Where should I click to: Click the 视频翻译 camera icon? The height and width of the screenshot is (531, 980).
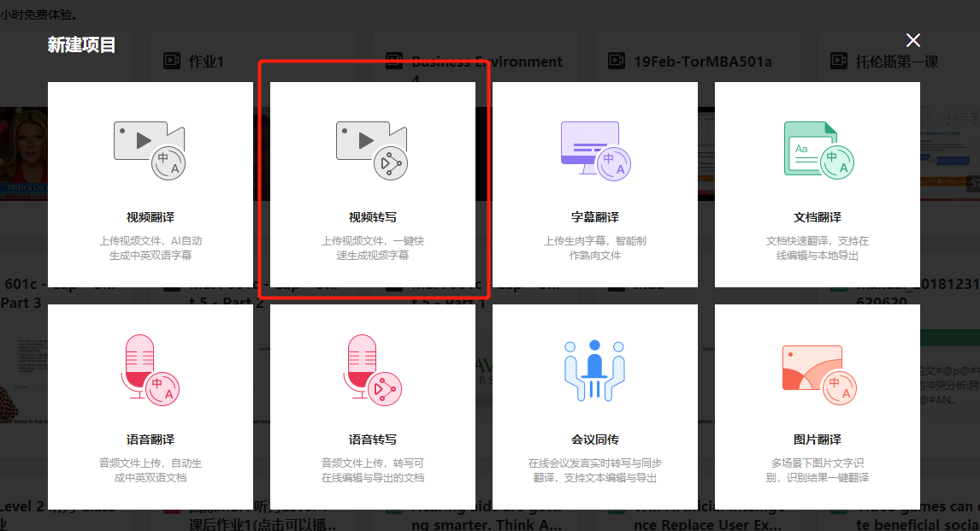pyautogui.click(x=150, y=150)
